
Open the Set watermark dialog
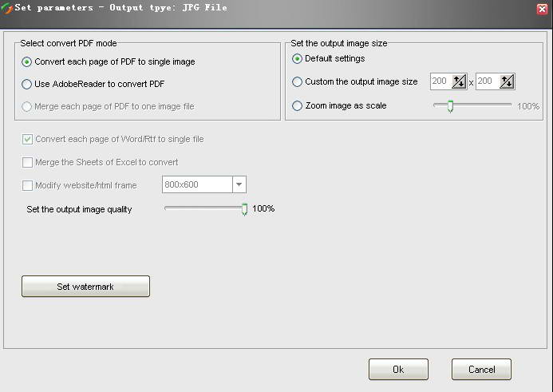click(85, 287)
